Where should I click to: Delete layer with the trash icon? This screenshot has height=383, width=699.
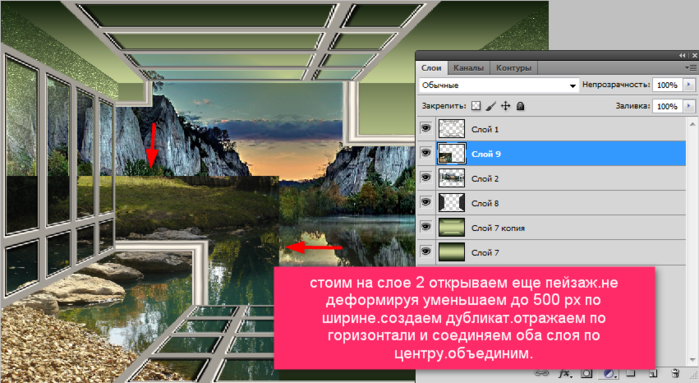[x=675, y=374]
